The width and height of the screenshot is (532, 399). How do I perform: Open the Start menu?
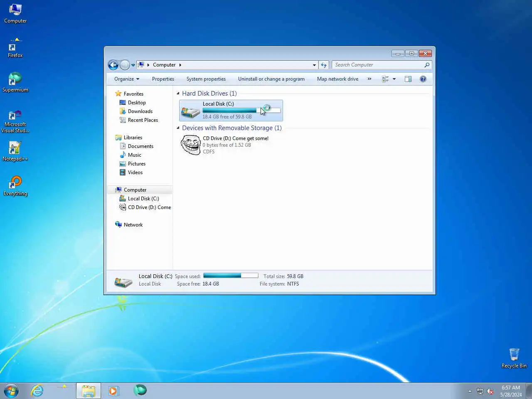[x=11, y=391]
